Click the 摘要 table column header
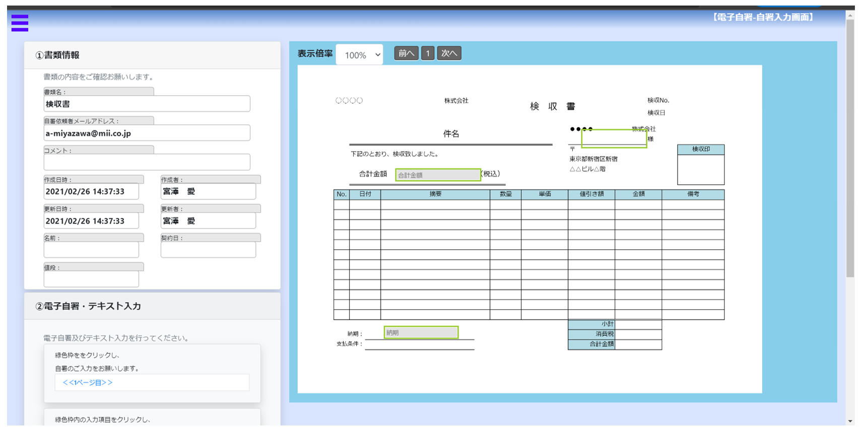 pos(435,194)
